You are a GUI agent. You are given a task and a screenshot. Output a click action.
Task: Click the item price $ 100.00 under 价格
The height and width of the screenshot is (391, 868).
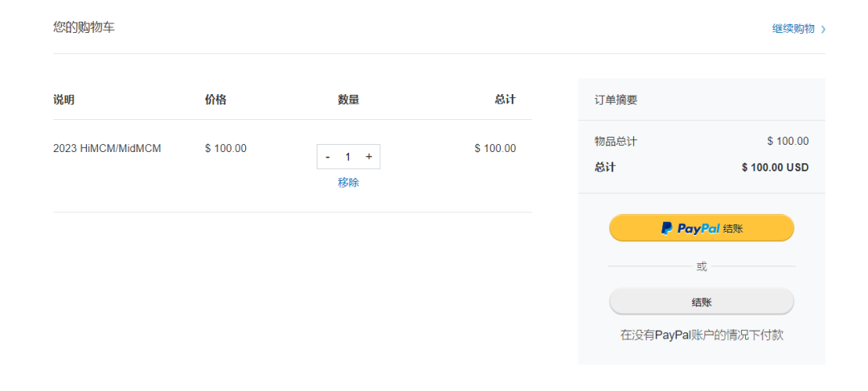point(226,148)
